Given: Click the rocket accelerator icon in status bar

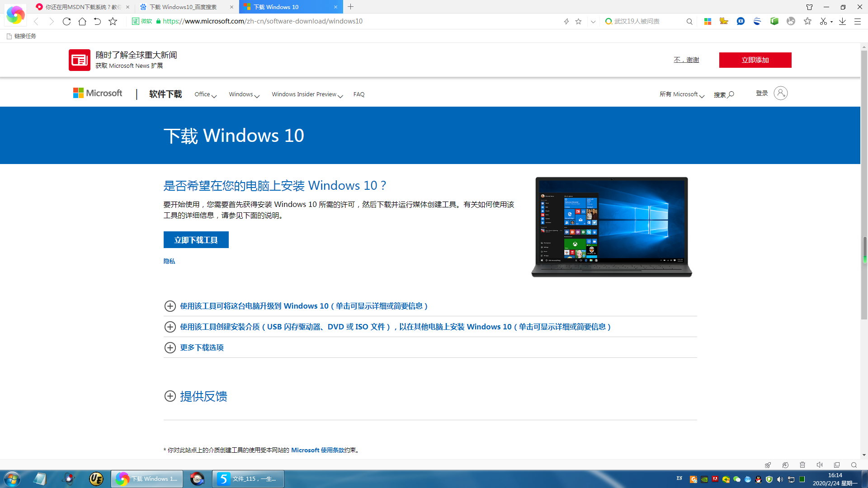Looking at the screenshot, I should pyautogui.click(x=768, y=465).
